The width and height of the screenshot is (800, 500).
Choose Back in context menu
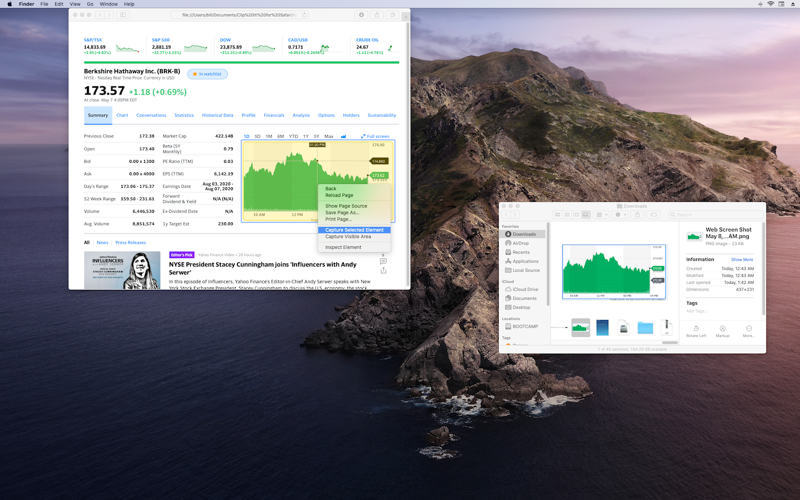pos(354,189)
